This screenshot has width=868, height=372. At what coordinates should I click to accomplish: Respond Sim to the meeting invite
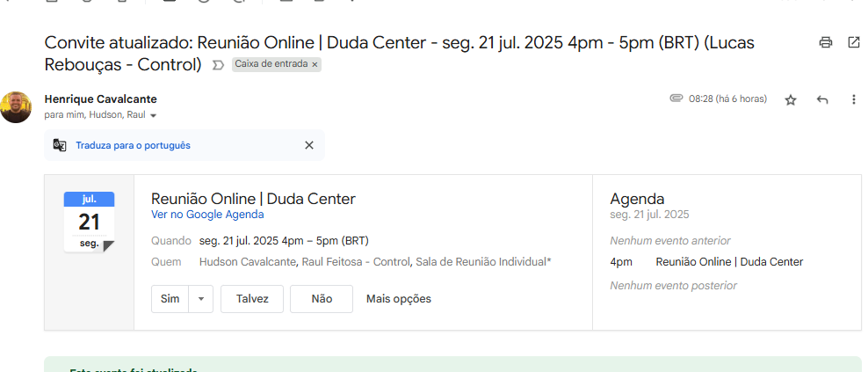click(170, 299)
